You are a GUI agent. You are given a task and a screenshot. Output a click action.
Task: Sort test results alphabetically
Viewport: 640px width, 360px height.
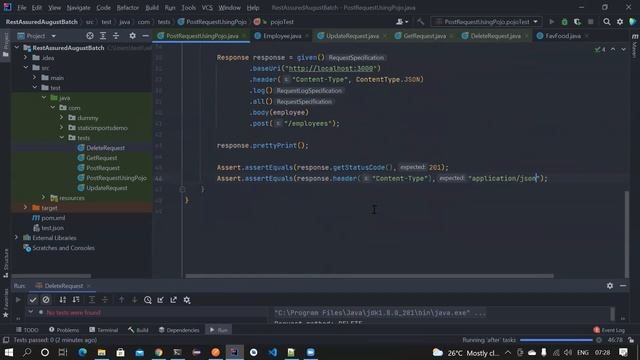62,300
